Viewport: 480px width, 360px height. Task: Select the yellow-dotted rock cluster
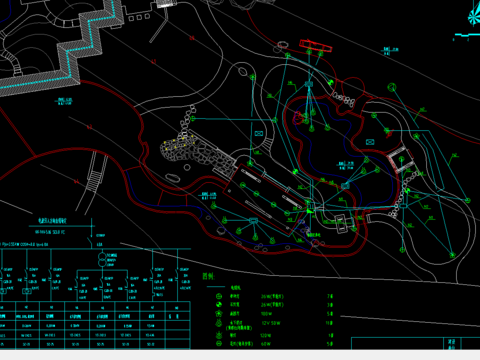coord(178,146)
